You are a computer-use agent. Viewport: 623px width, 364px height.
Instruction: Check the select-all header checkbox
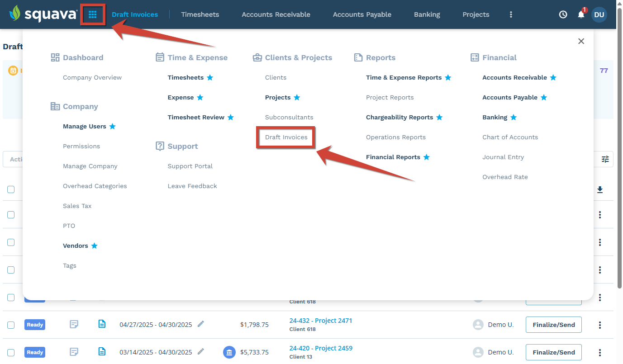tap(11, 189)
